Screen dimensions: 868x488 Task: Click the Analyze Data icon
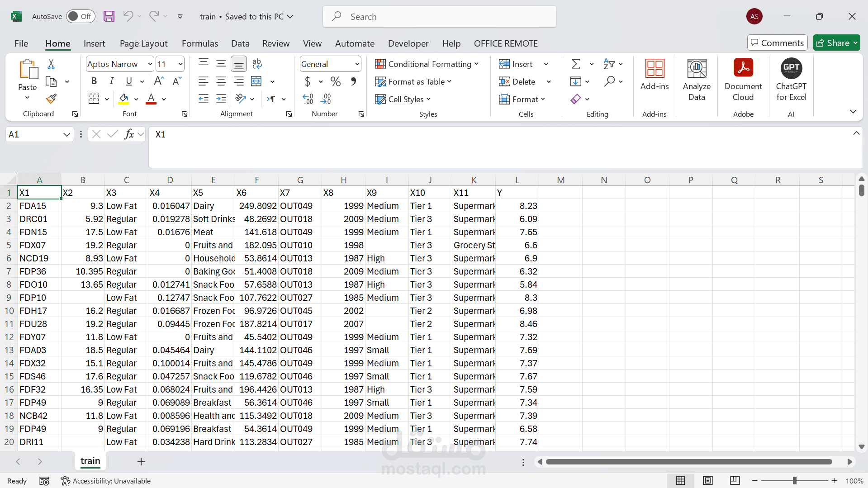(697, 69)
